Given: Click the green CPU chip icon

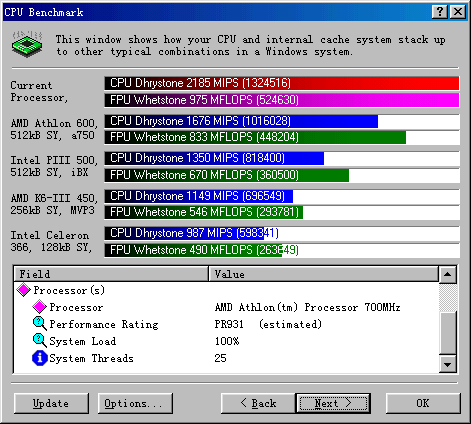Looking at the screenshot, I should coord(27,44).
